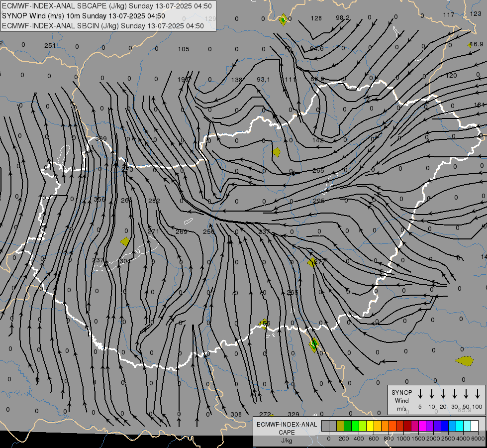Image resolution: width=487 pixels, height=448 pixels.
Task: Click the map value 256
Action: click(209, 231)
